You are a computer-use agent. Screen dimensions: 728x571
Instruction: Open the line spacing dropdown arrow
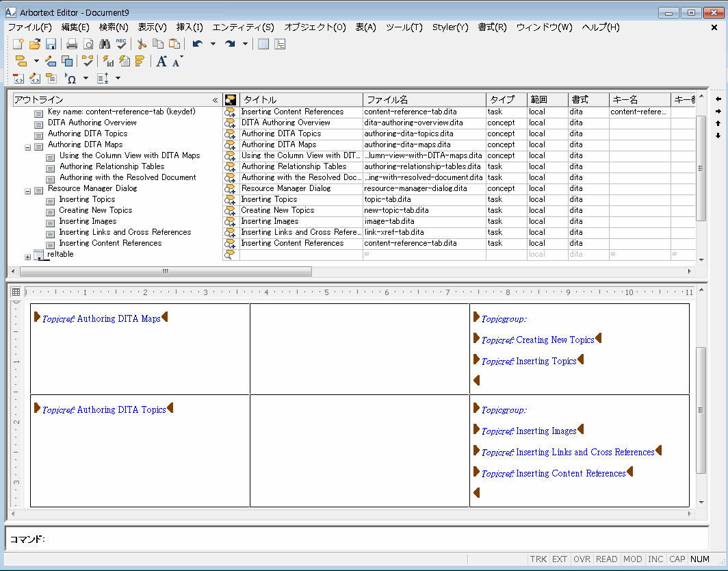click(118, 78)
